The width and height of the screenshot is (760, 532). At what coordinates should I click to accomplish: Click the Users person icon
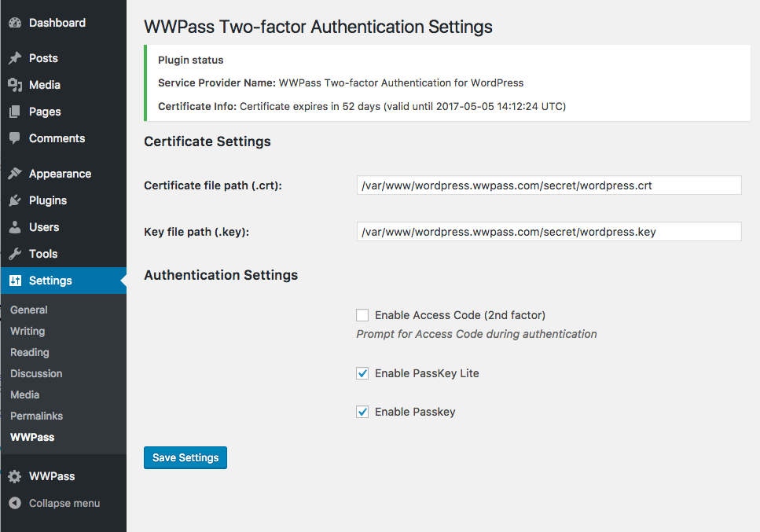pos(15,227)
